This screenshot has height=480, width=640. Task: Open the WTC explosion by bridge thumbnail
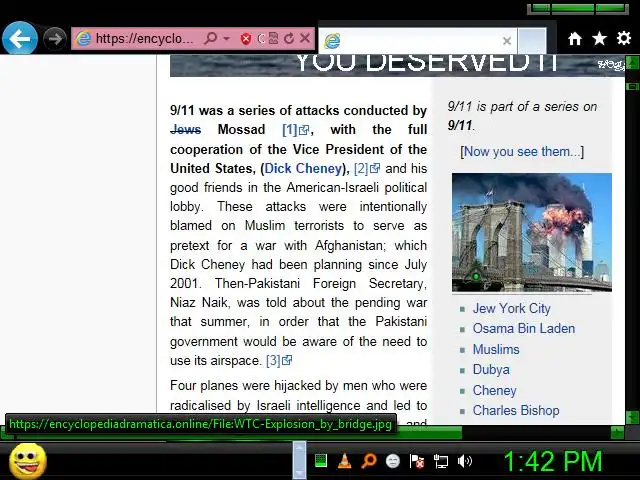coord(531,232)
